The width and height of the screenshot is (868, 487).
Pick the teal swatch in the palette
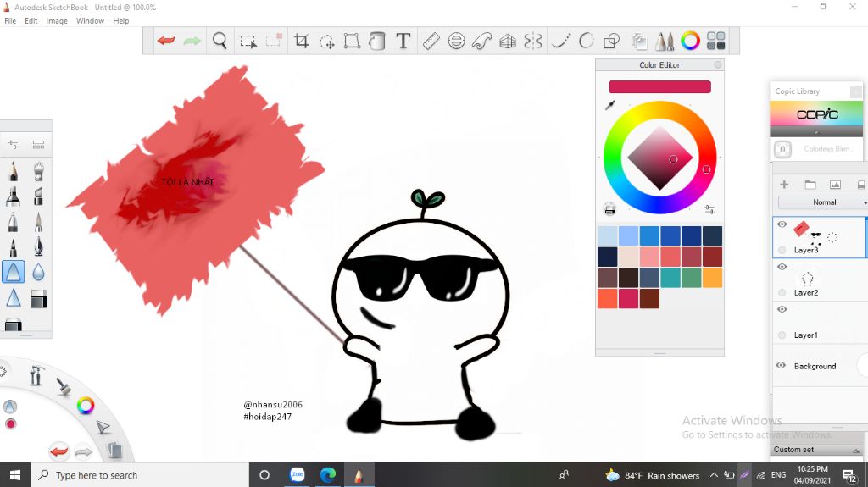point(670,278)
